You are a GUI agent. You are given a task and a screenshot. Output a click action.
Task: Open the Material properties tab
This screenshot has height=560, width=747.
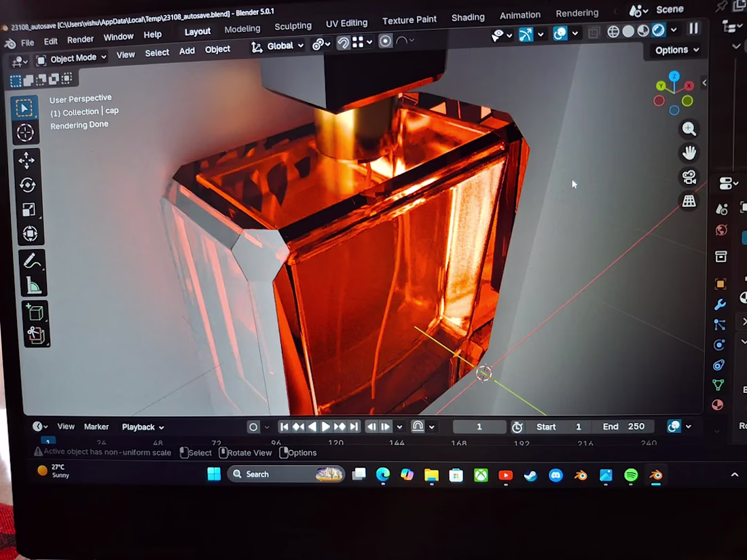tap(718, 405)
